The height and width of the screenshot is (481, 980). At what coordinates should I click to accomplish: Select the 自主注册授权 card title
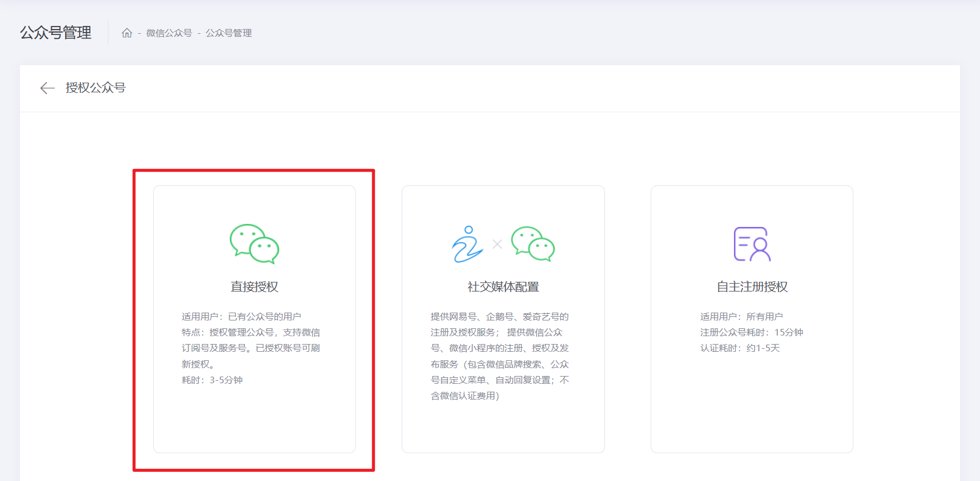pos(752,287)
